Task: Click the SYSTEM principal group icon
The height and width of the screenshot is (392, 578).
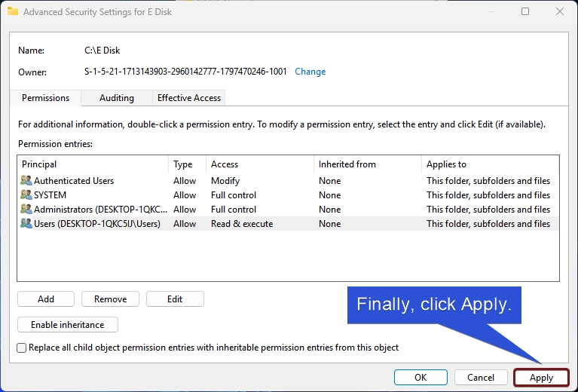Action: click(26, 194)
